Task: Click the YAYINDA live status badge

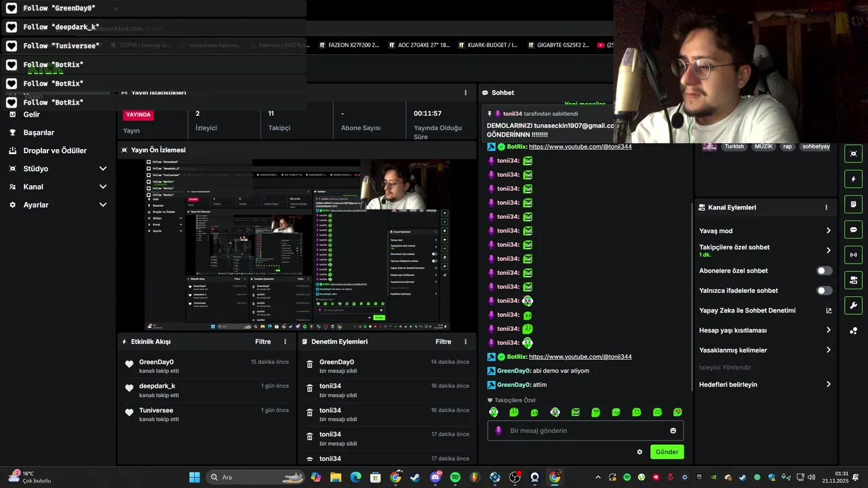Action: (138, 115)
